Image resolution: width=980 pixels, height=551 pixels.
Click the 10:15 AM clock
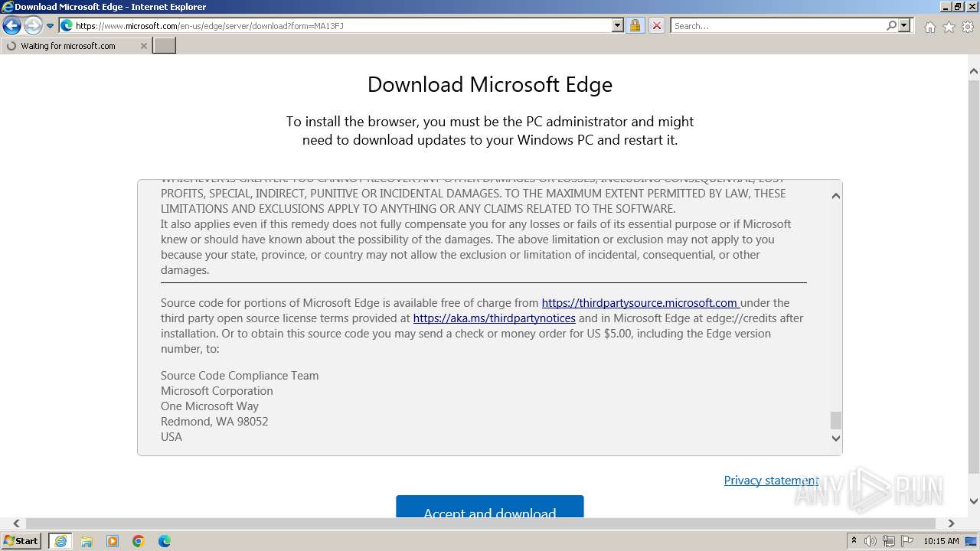941,541
